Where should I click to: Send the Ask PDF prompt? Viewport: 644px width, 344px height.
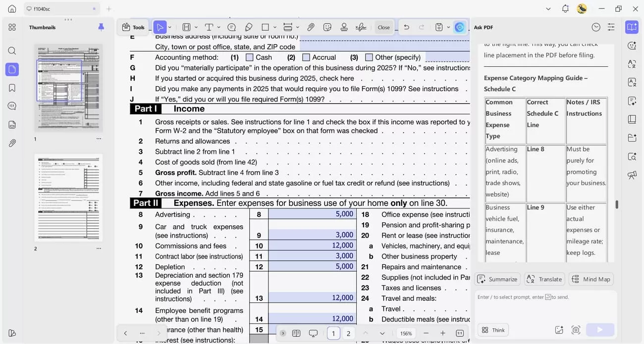coord(600,330)
